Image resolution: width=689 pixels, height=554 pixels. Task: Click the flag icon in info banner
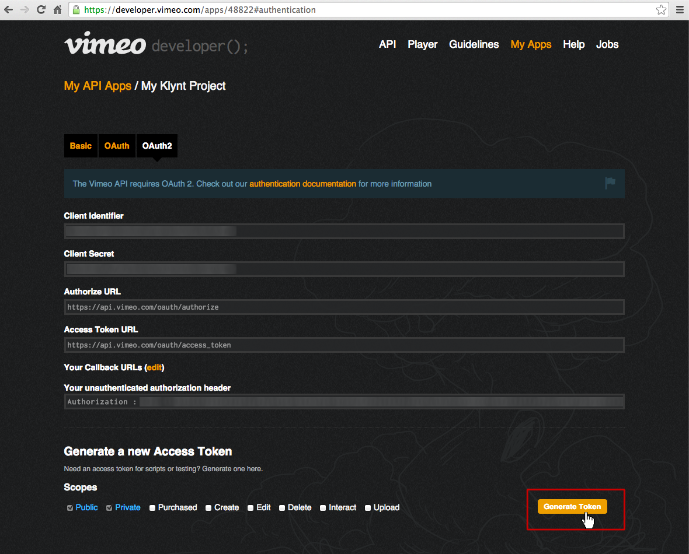[x=610, y=183]
